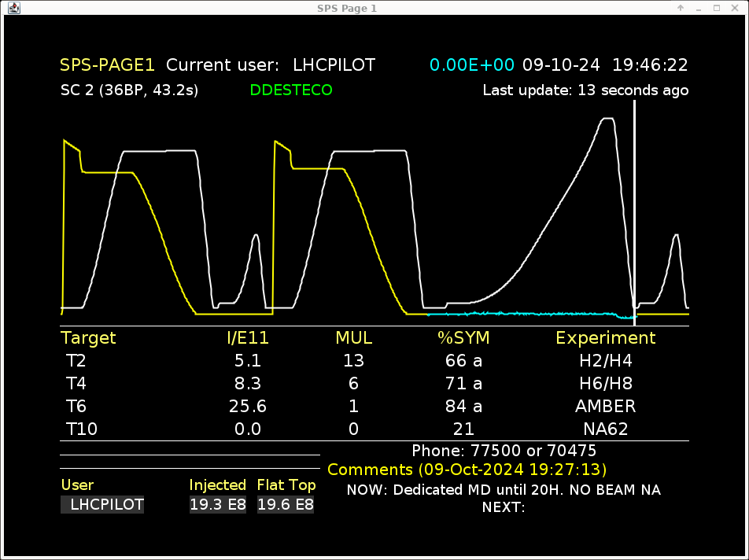Click the SPS-PAGE1 title label

pyautogui.click(x=108, y=65)
